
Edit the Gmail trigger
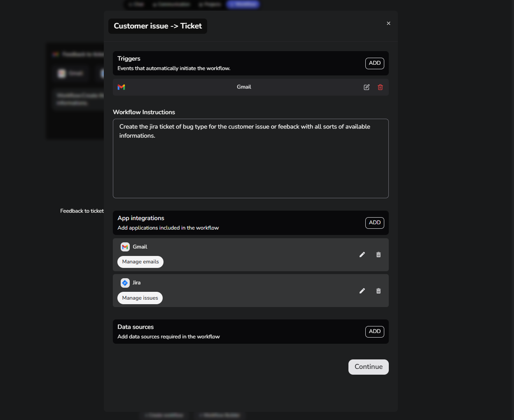(367, 87)
